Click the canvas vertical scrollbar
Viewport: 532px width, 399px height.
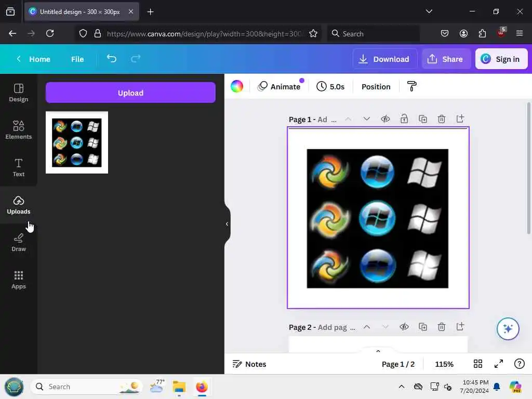pyautogui.click(x=528, y=168)
